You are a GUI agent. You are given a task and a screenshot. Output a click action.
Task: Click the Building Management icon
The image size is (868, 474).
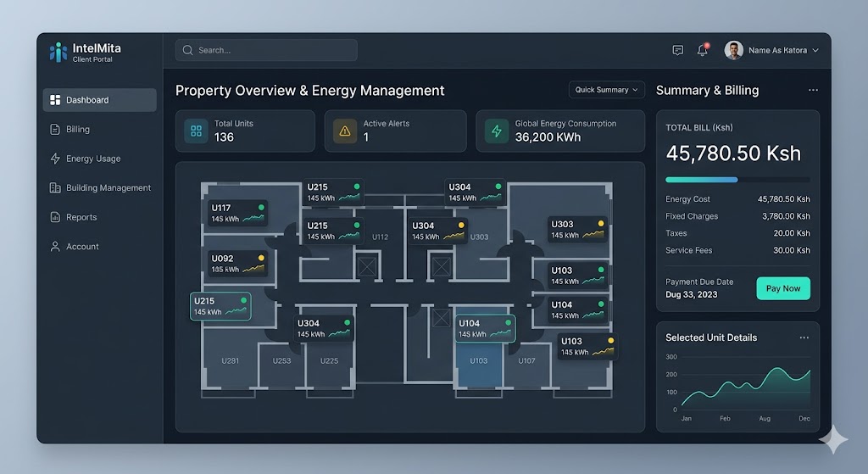click(x=55, y=188)
